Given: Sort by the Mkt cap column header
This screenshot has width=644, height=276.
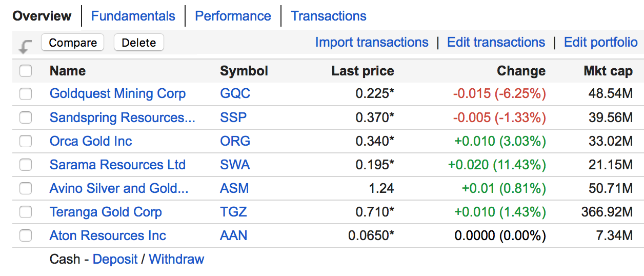Looking at the screenshot, I should click(608, 71).
